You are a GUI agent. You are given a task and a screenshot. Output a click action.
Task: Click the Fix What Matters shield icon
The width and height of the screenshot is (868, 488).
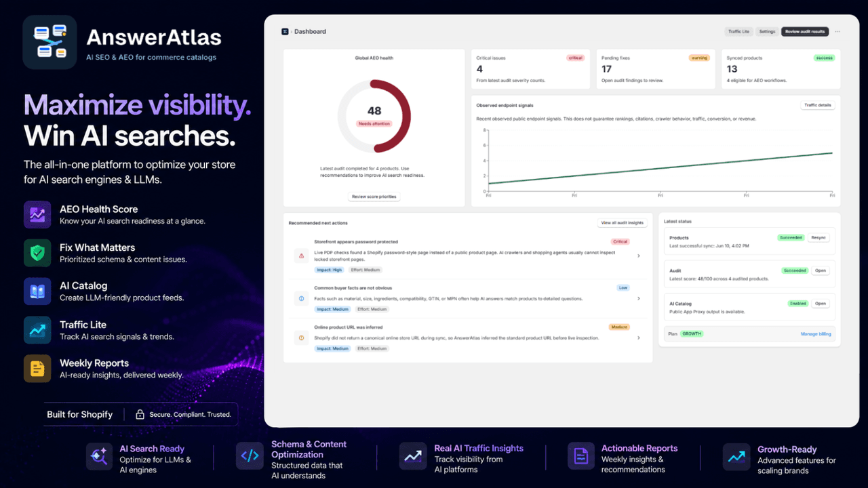(x=37, y=253)
